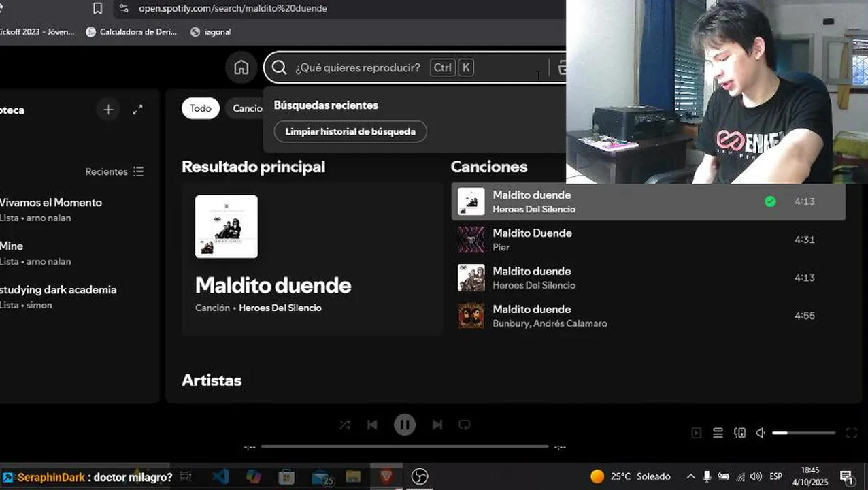Open Heroes Del Silencio link in top result
The image size is (868, 490).
tap(280, 308)
